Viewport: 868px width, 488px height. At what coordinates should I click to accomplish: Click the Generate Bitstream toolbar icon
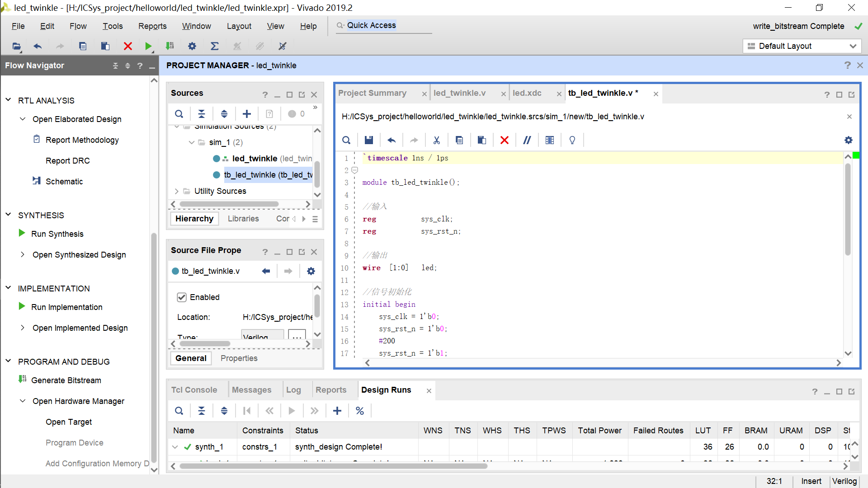pos(170,46)
